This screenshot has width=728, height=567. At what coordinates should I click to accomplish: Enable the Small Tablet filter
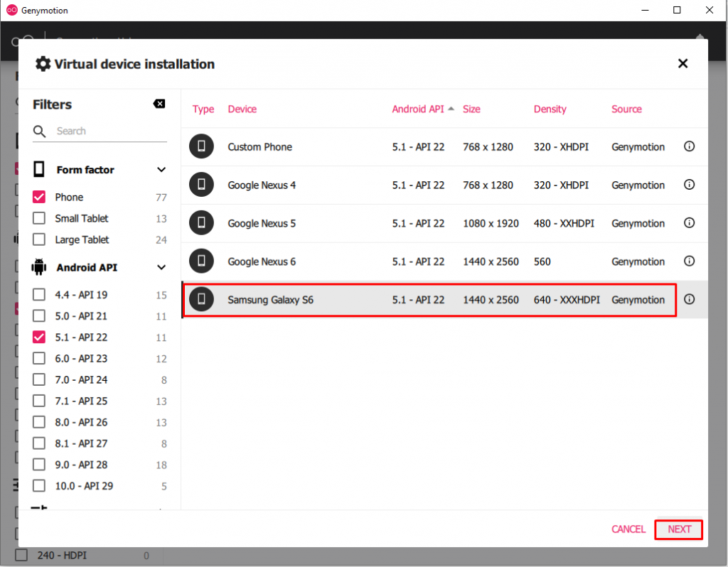[39, 219]
